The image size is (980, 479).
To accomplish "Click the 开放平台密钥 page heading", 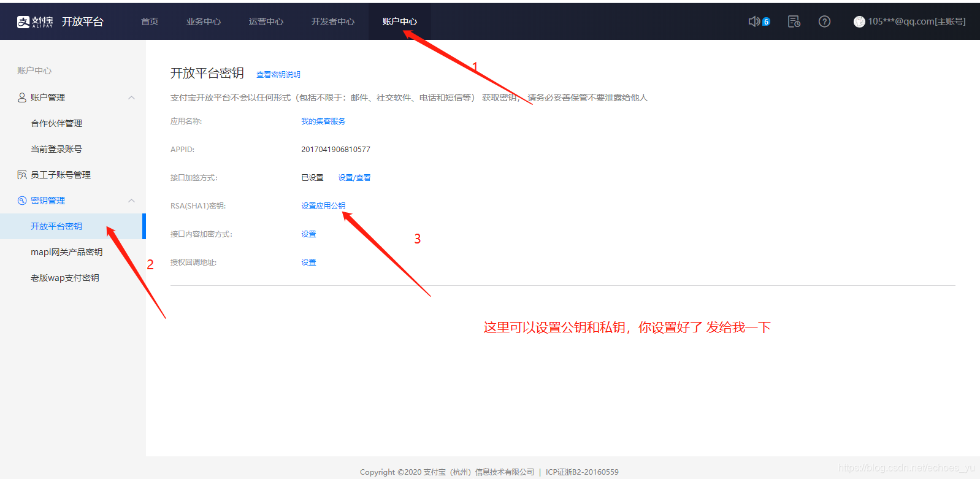I will (x=207, y=73).
